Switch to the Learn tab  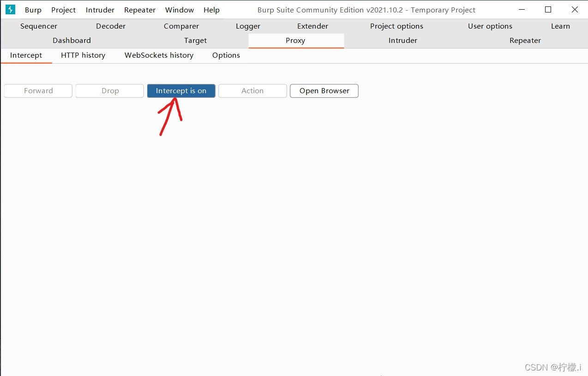coord(560,26)
